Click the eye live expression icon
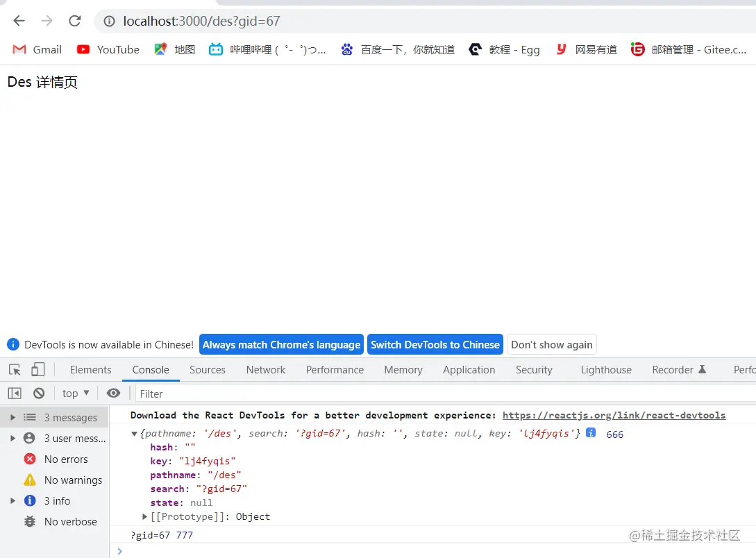 pos(113,394)
